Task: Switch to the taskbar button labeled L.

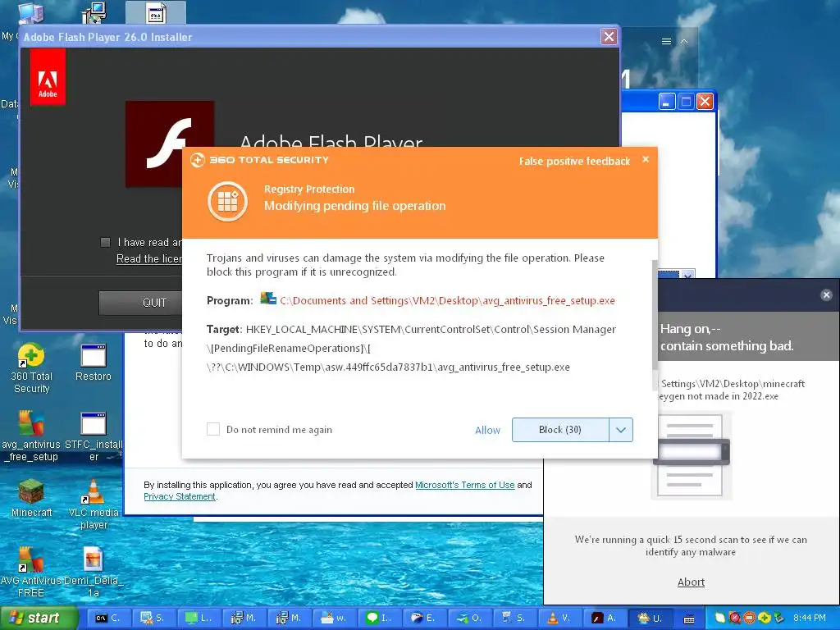Action: point(198,618)
